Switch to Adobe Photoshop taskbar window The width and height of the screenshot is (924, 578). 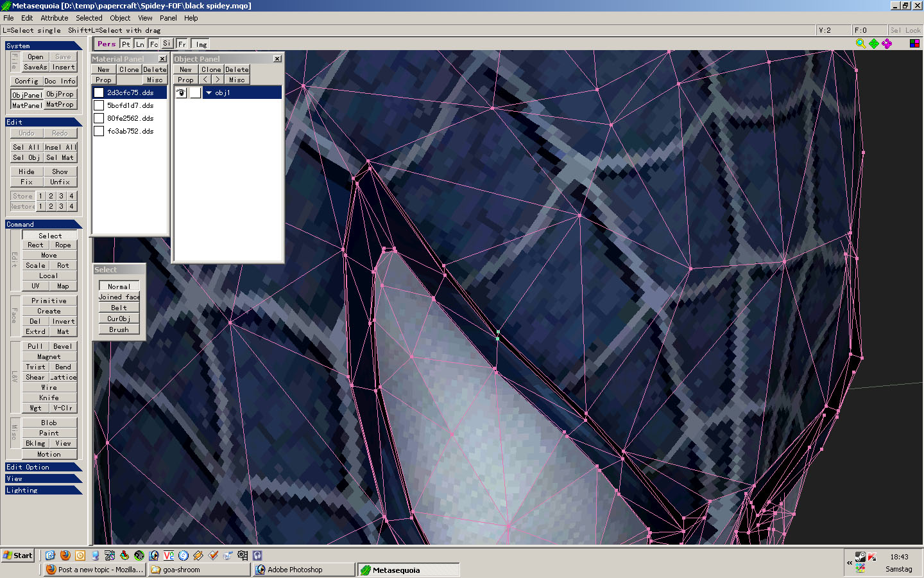(x=304, y=570)
